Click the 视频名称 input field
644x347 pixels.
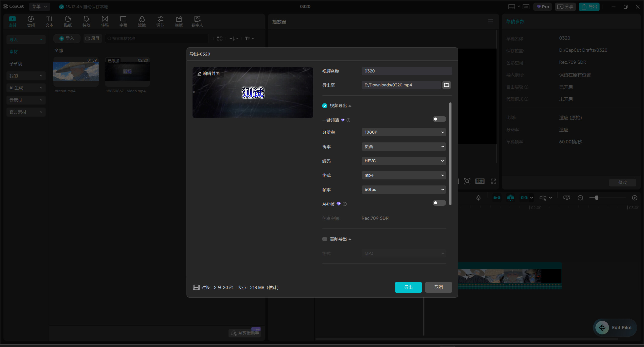point(407,71)
